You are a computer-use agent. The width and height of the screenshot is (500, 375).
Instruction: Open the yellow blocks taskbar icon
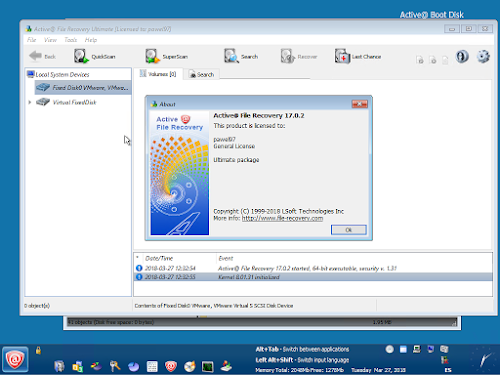click(x=78, y=366)
